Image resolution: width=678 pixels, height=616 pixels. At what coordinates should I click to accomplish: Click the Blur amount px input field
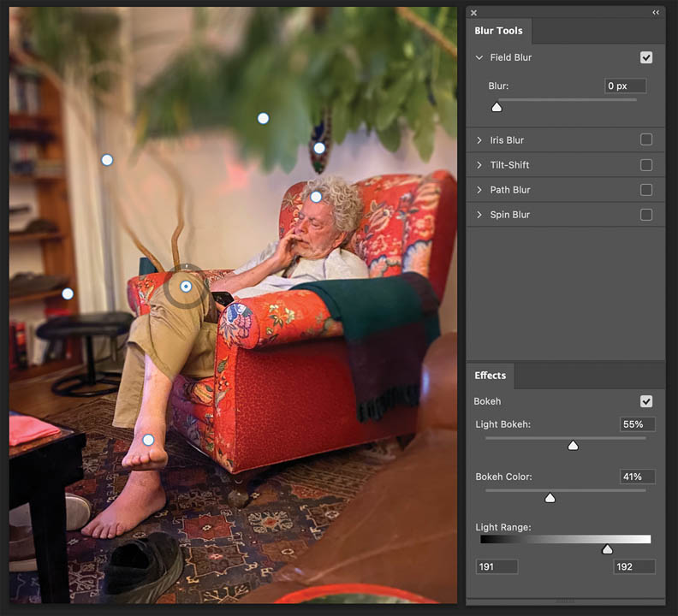coord(625,86)
